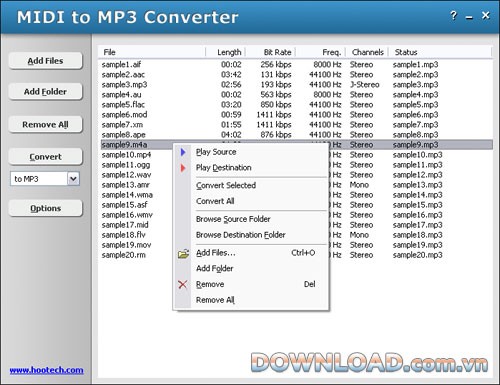Click the Mono cell in sample13 row

[x=359, y=185]
